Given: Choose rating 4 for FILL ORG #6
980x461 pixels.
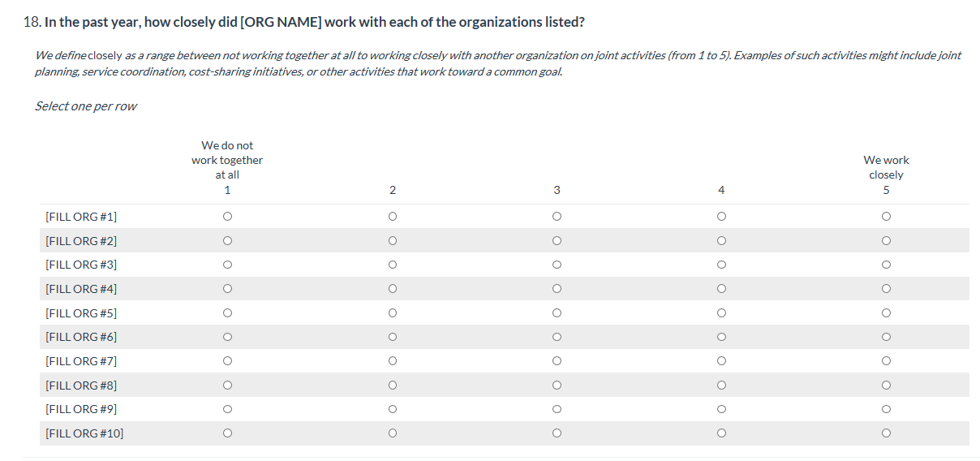Looking at the screenshot, I should point(721,337).
